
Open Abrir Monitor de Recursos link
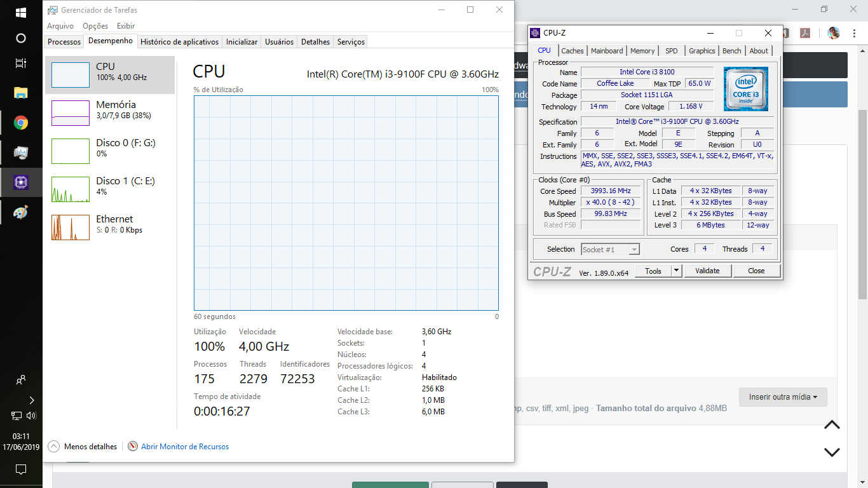coord(185,447)
